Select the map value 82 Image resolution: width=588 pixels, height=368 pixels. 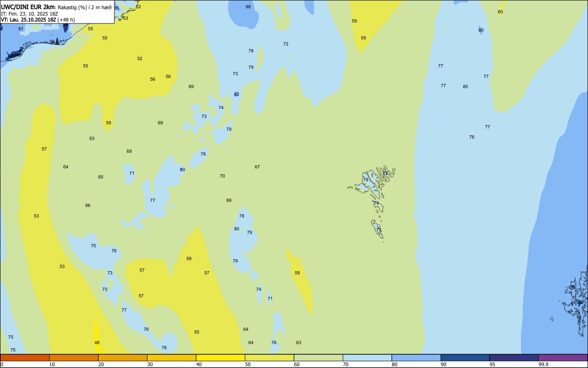(237, 94)
